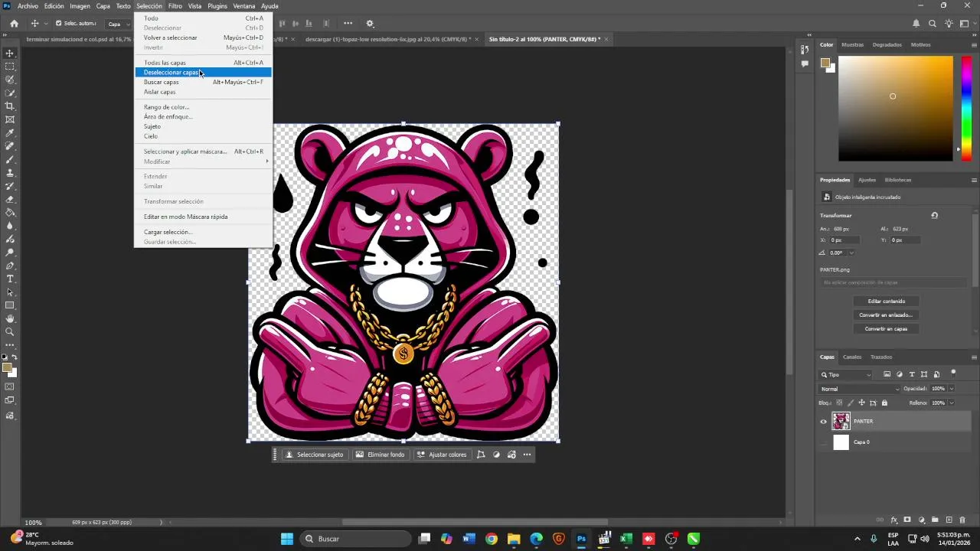The image size is (980, 551).
Task: Click Editar contenido button
Action: point(887,302)
